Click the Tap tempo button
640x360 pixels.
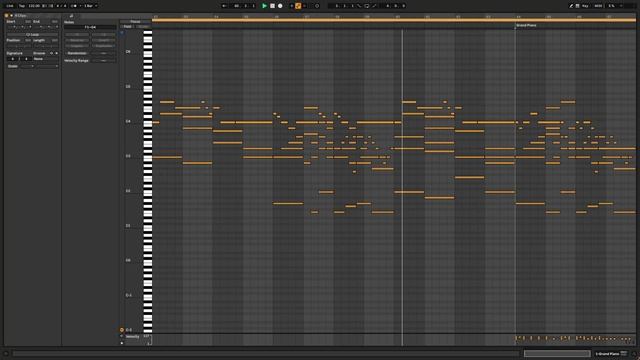(x=22, y=6)
